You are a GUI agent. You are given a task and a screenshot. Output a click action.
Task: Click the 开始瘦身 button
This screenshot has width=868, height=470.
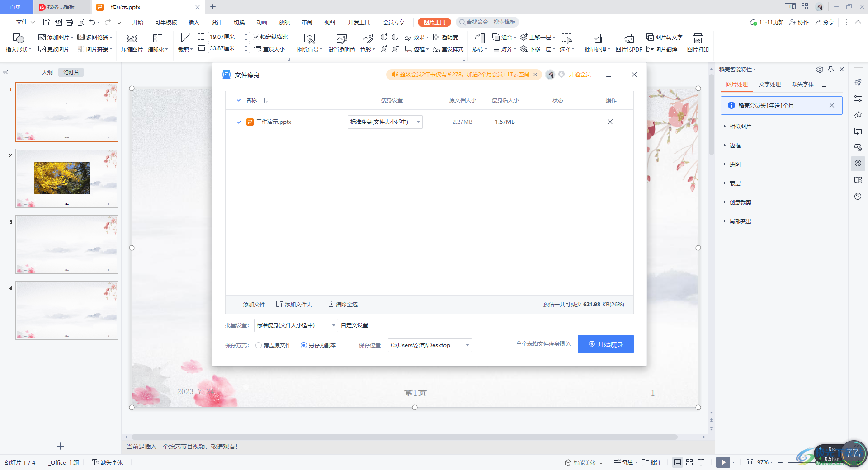[x=605, y=344]
